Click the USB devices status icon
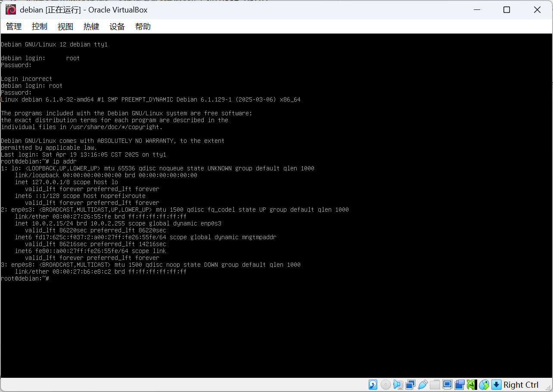The width and height of the screenshot is (553, 392). tap(423, 385)
